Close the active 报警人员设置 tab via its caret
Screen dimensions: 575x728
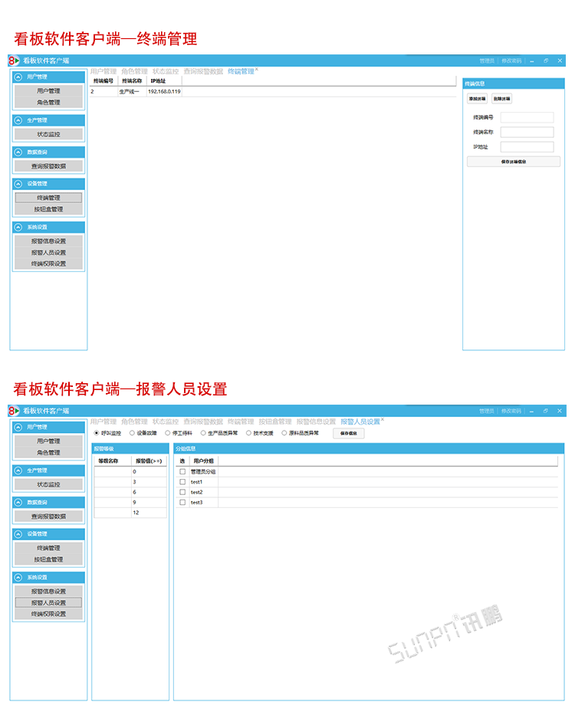pyautogui.click(x=383, y=420)
